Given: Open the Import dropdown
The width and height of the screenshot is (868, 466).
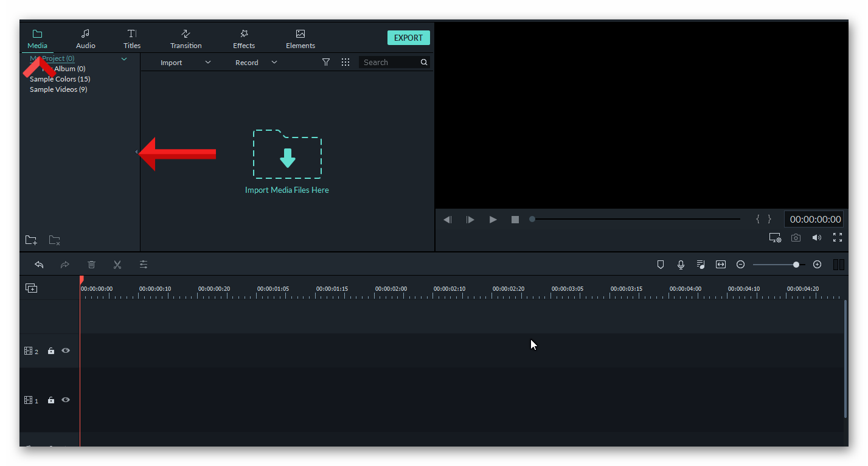Looking at the screenshot, I should pyautogui.click(x=186, y=63).
